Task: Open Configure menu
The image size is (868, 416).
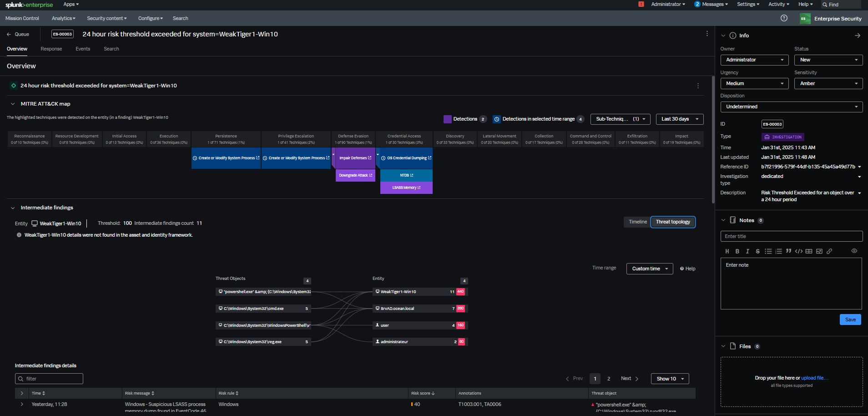Action: click(x=151, y=18)
